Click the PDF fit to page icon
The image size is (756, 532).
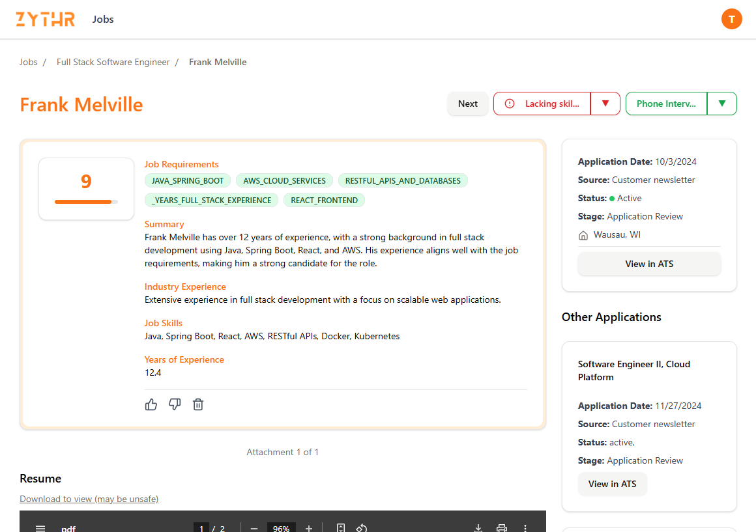coord(340,527)
